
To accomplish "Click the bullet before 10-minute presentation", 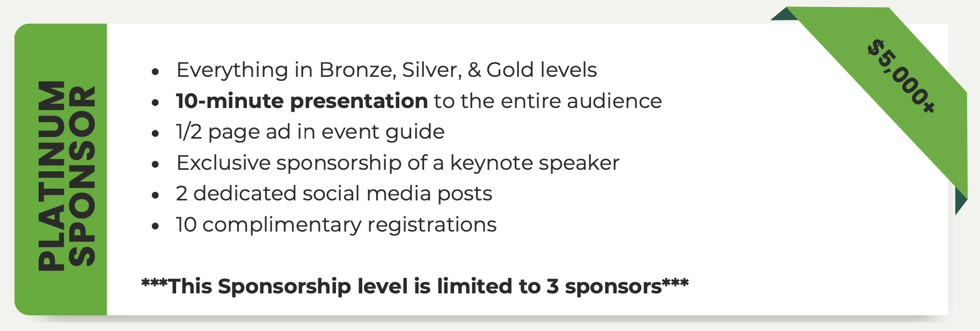I will 155,102.
